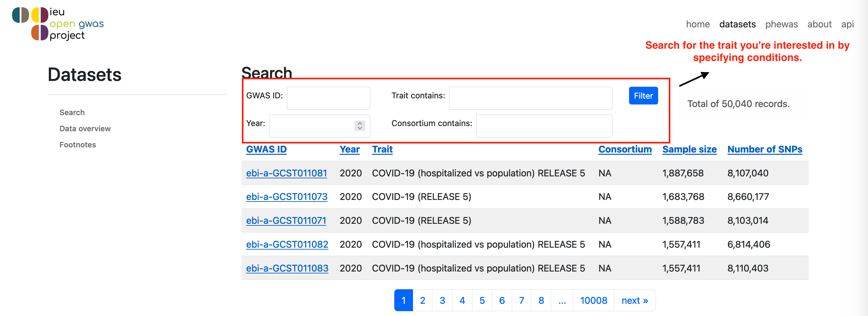Focus the GWAS ID input field

[328, 98]
